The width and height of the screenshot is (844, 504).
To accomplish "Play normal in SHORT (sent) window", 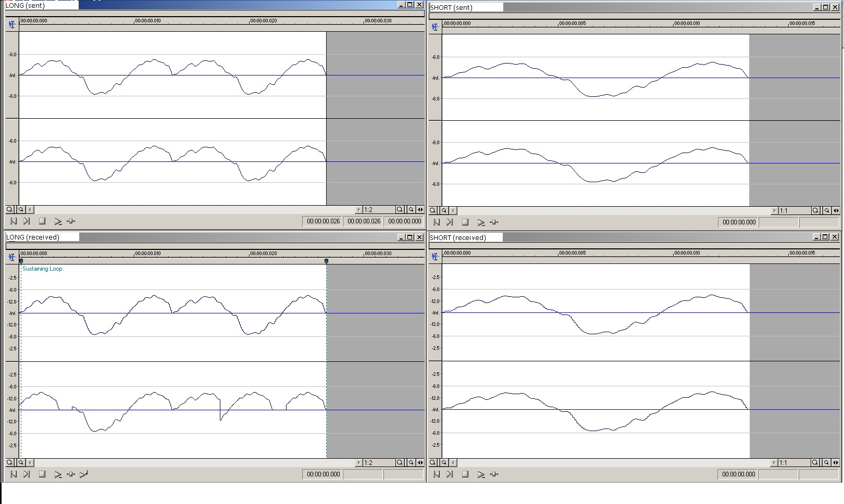I will coord(481,222).
